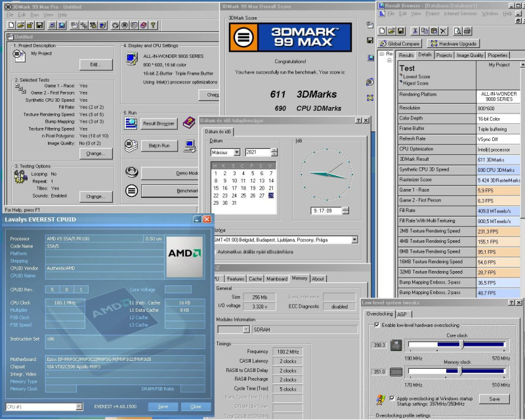The image size is (525, 420).
Task: Click Print Preview icon in Result Browser toolbar
Action: coord(457,31)
